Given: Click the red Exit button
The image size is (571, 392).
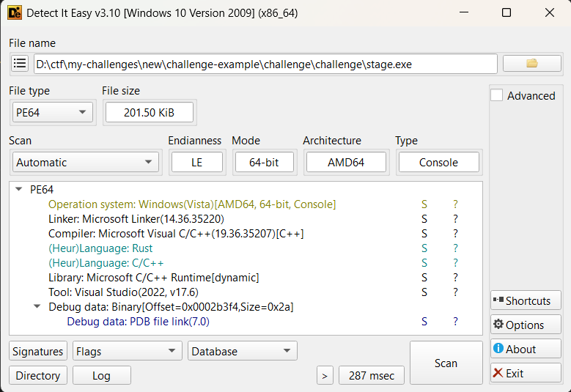Looking at the screenshot, I should [526, 373].
